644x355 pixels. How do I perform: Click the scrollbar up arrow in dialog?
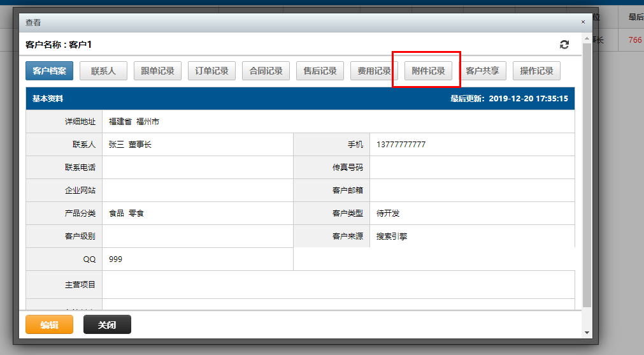587,38
